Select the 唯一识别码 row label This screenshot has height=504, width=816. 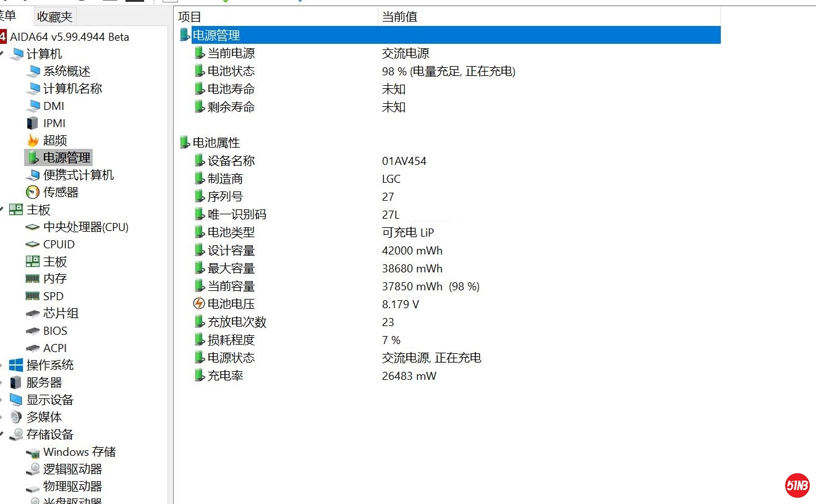(x=237, y=214)
